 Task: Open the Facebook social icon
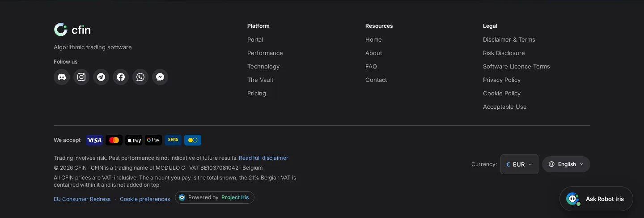tap(121, 77)
